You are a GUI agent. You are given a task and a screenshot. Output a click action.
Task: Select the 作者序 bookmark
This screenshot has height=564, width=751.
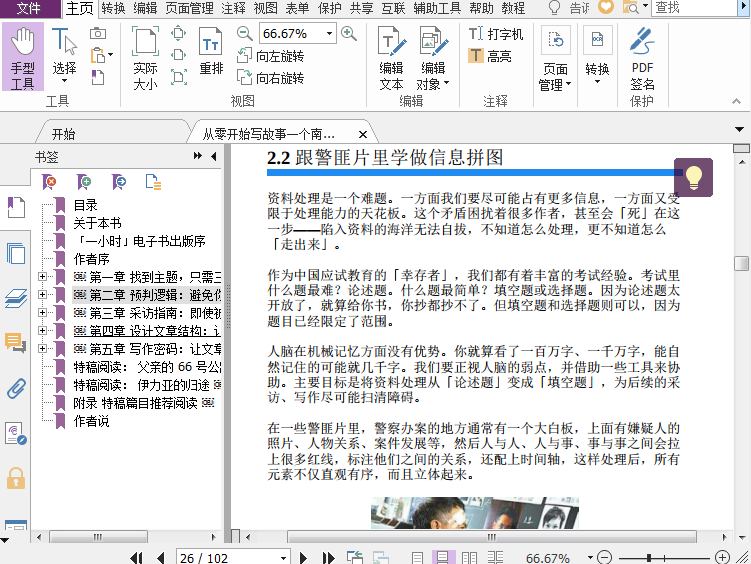[x=91, y=259]
